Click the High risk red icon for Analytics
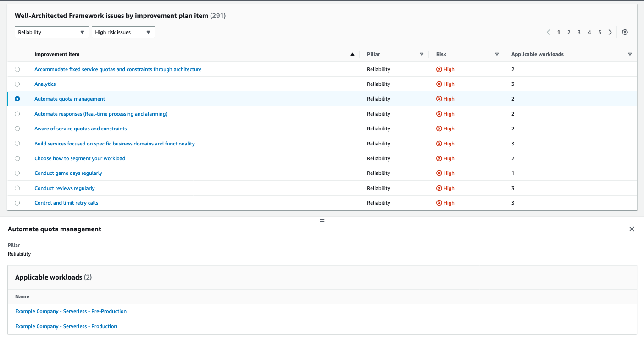This screenshot has height=341, width=644. (439, 84)
